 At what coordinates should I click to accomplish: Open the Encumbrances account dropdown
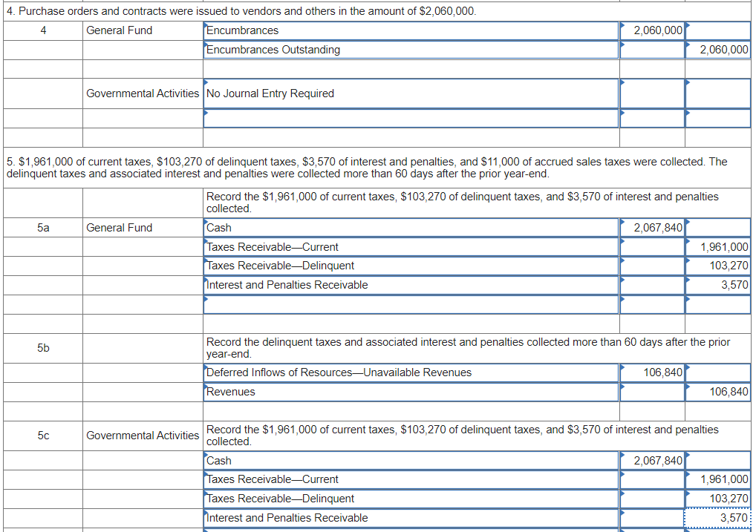click(408, 30)
